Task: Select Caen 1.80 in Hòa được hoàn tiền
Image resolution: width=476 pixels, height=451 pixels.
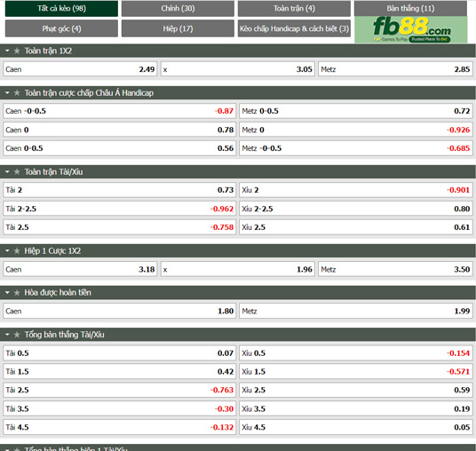Action: click(120, 311)
